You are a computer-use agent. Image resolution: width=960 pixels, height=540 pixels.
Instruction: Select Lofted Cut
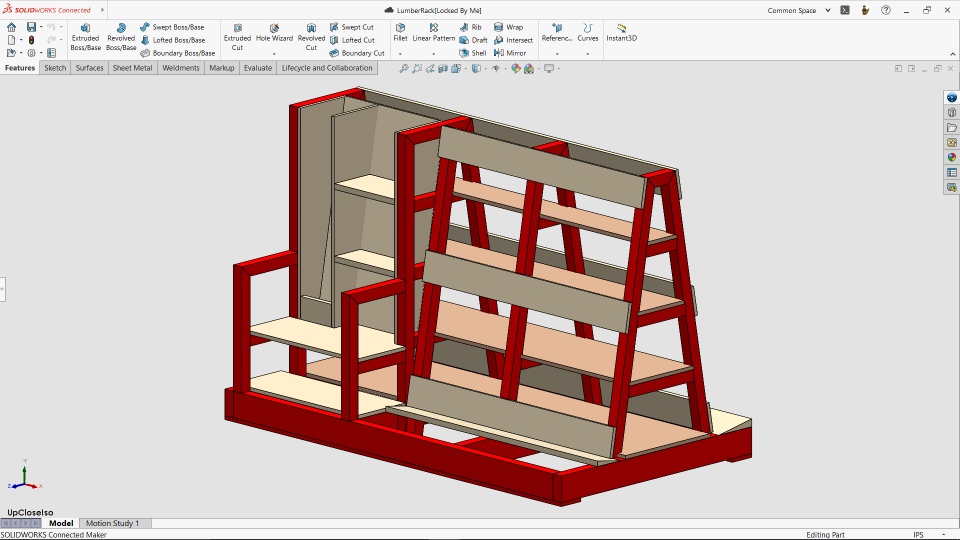352,40
